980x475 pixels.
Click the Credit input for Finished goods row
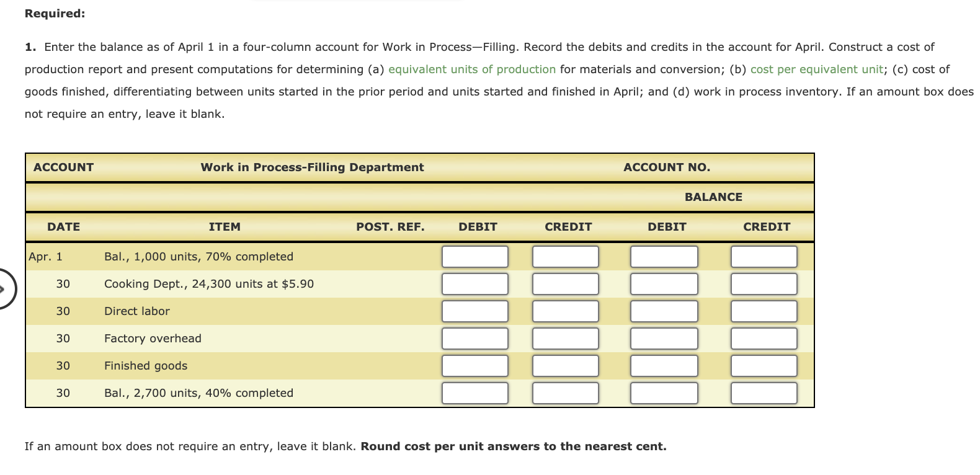point(564,365)
